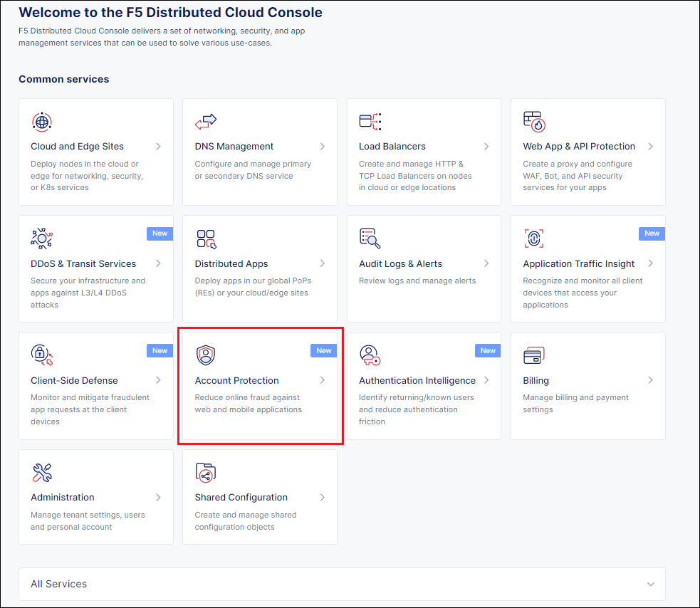Click the Authentication Intelligence icon
Viewport: 700px width, 608px height.
(x=370, y=355)
